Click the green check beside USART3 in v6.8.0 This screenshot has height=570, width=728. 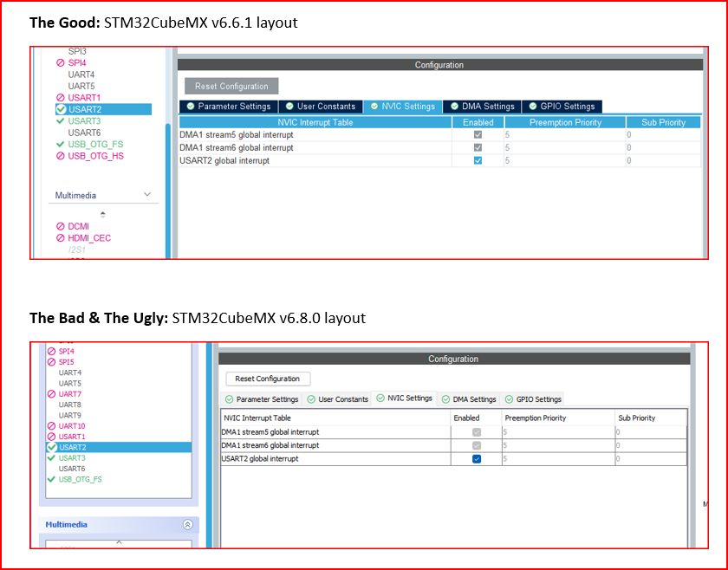tap(51, 457)
